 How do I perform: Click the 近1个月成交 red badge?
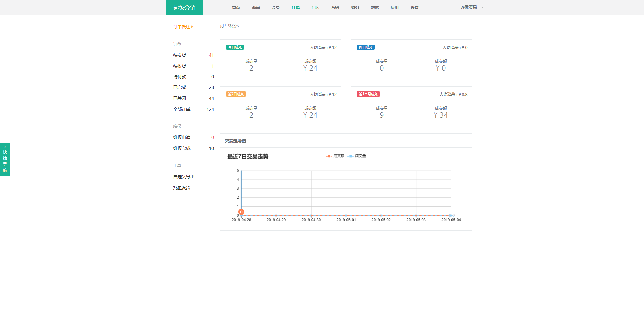coord(368,94)
